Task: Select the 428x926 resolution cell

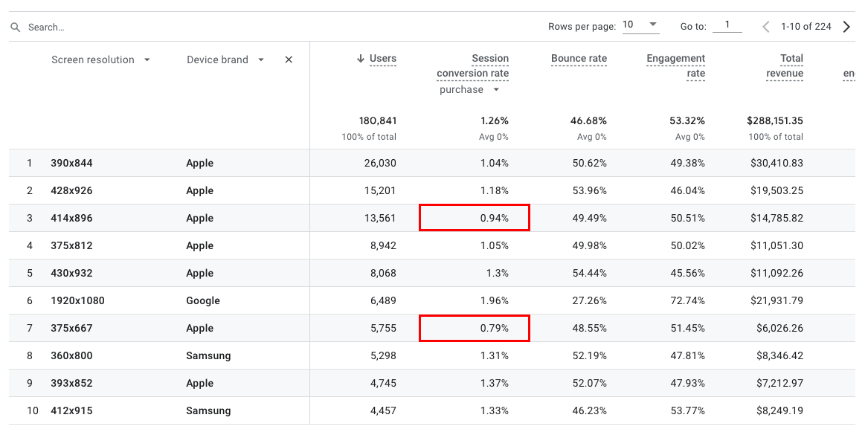Action: point(71,191)
